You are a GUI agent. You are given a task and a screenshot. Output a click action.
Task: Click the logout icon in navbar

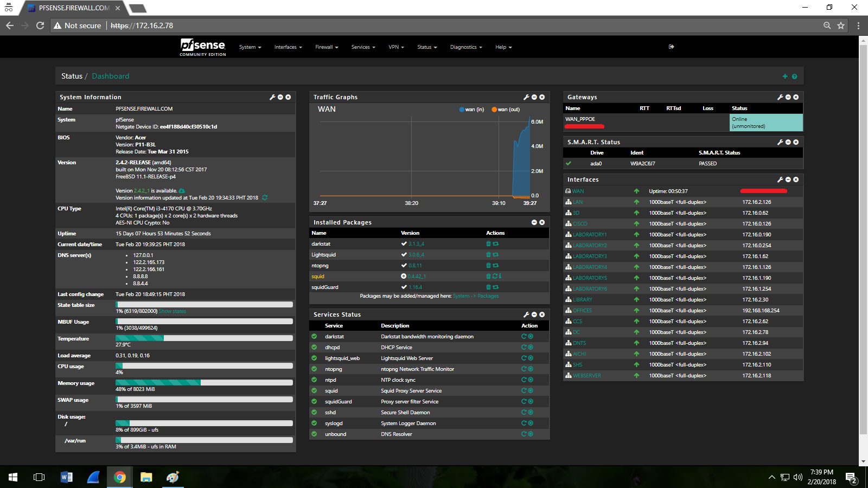click(x=672, y=47)
